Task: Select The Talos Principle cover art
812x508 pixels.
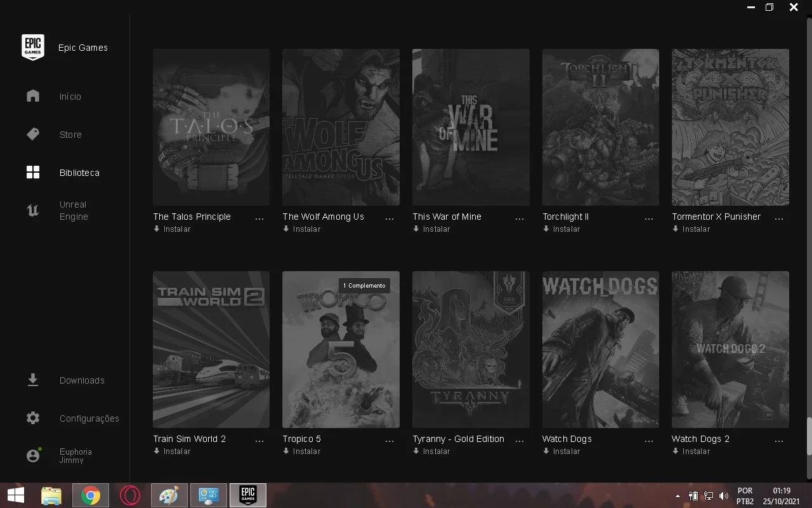Action: [x=211, y=127]
